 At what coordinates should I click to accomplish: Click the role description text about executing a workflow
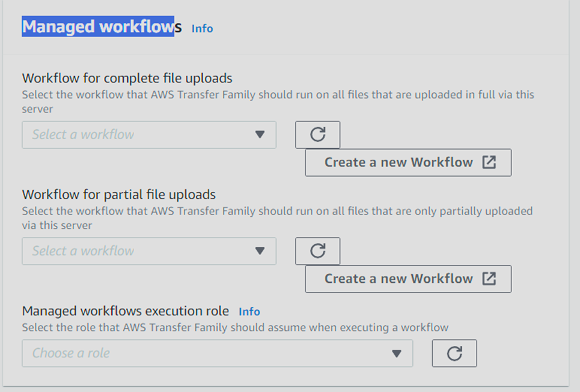coord(235,328)
